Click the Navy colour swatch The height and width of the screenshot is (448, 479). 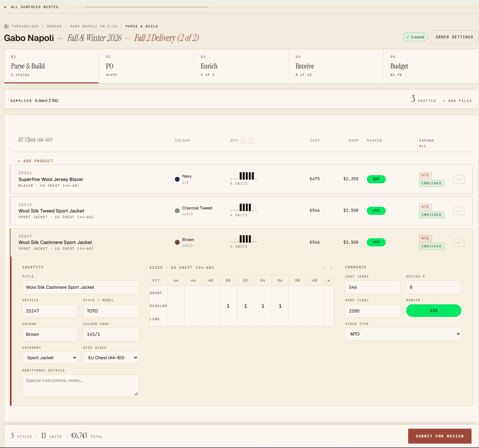tap(177, 179)
